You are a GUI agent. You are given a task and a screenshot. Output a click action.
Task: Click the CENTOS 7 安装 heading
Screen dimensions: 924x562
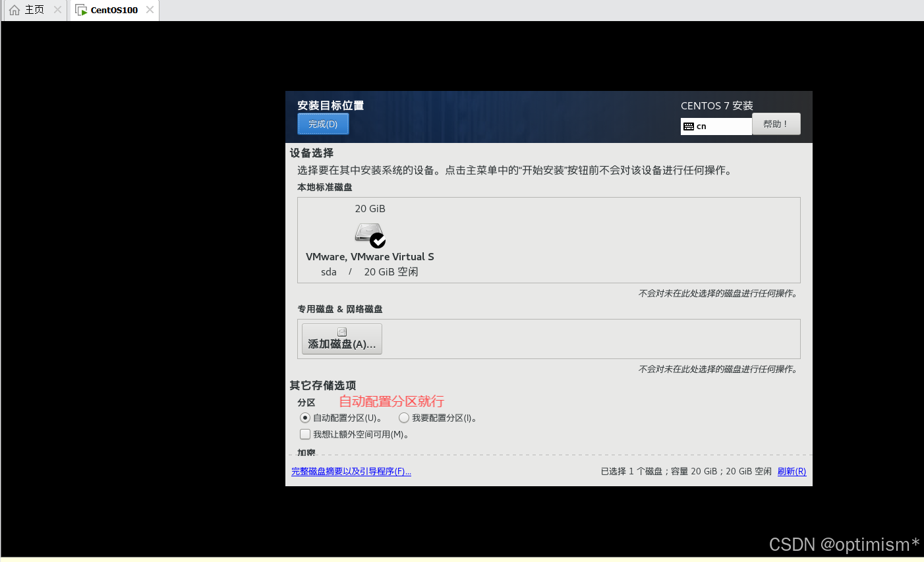[x=717, y=106]
